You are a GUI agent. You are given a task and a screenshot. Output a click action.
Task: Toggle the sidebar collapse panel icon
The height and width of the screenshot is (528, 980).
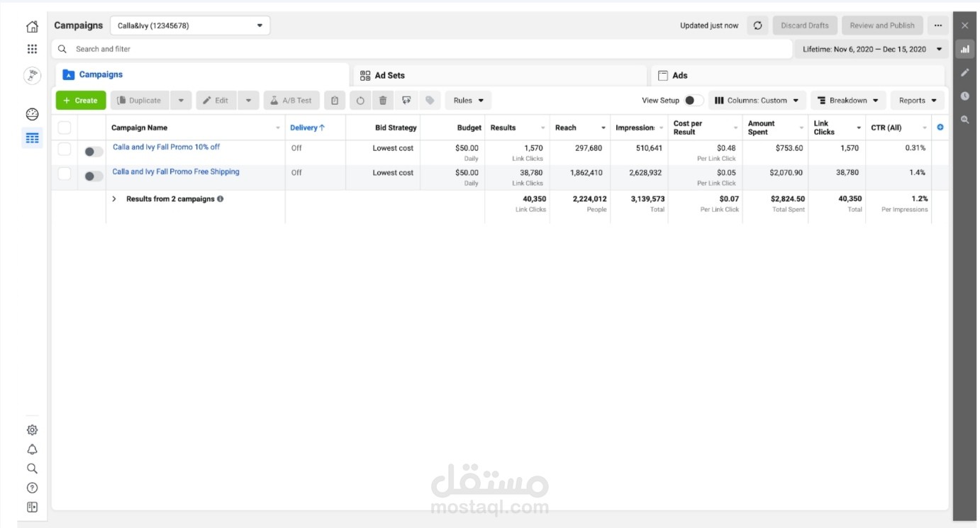pyautogui.click(x=32, y=507)
